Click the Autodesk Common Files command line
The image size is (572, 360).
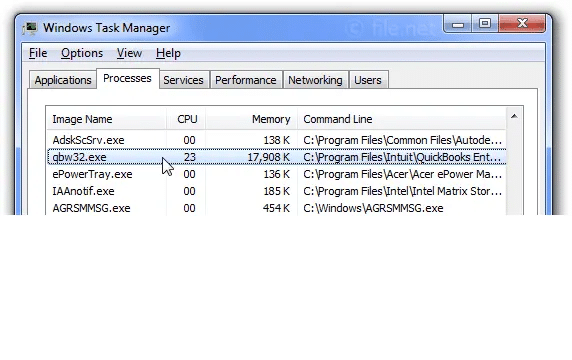coord(402,140)
